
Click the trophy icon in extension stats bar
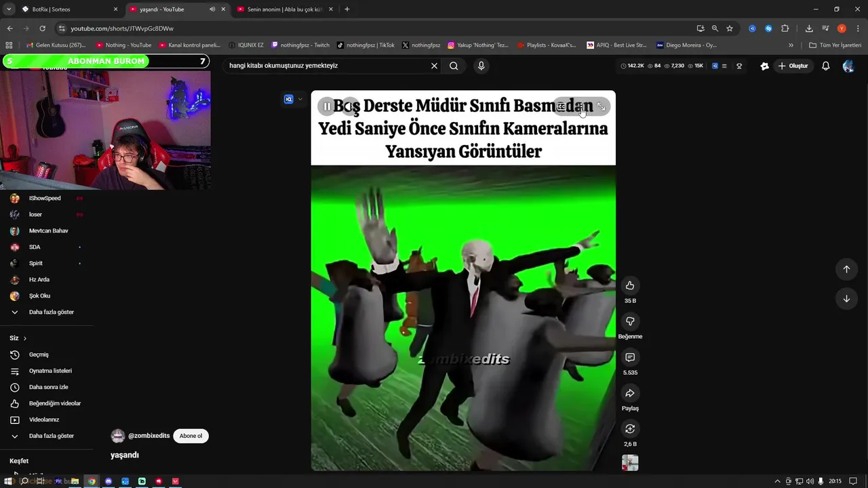click(739, 66)
